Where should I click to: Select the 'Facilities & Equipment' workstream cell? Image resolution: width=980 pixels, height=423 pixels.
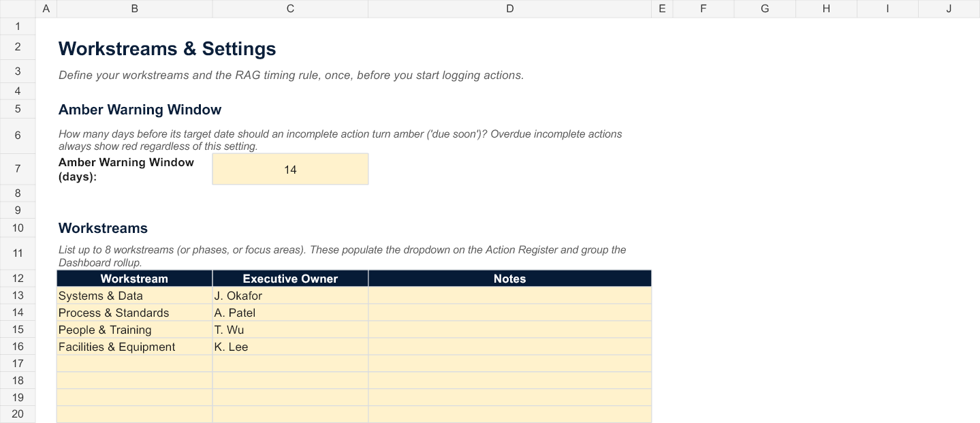pos(134,347)
